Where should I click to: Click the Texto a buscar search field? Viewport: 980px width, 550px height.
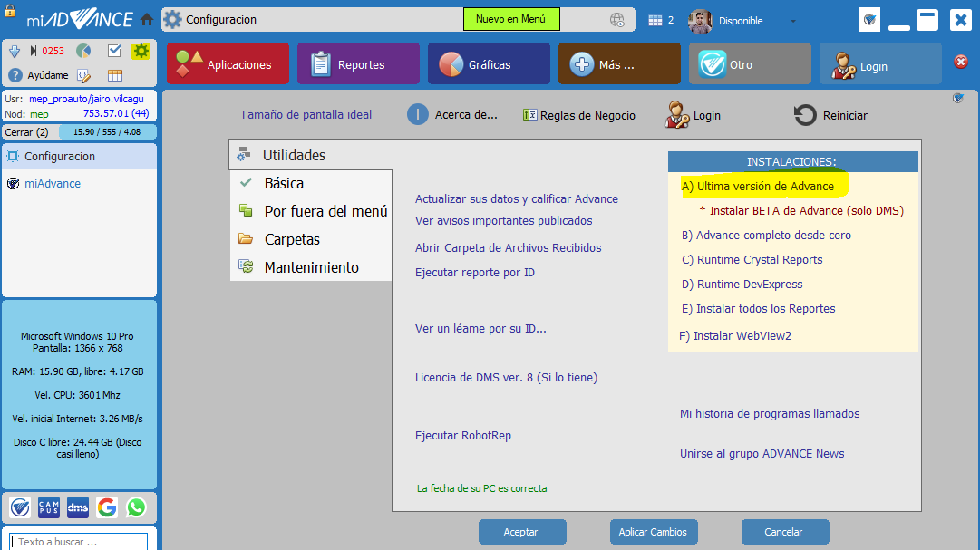pos(79,541)
